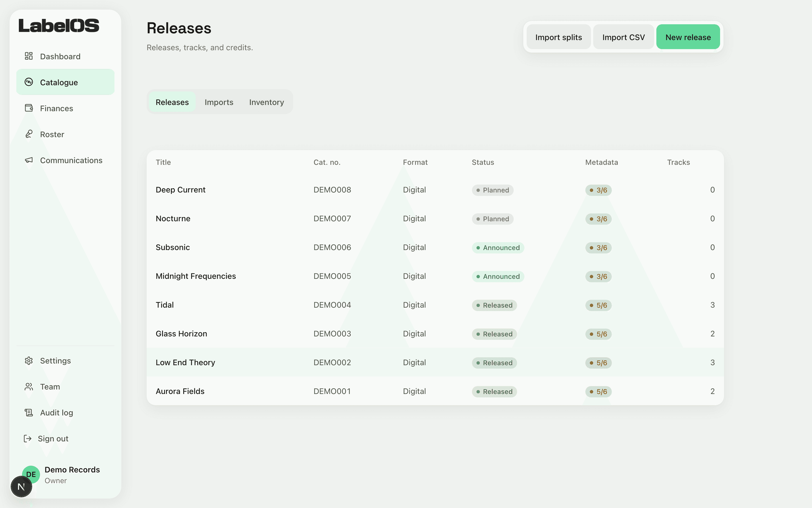Click the Roster microphone icon
The image size is (812, 508).
pos(29,134)
